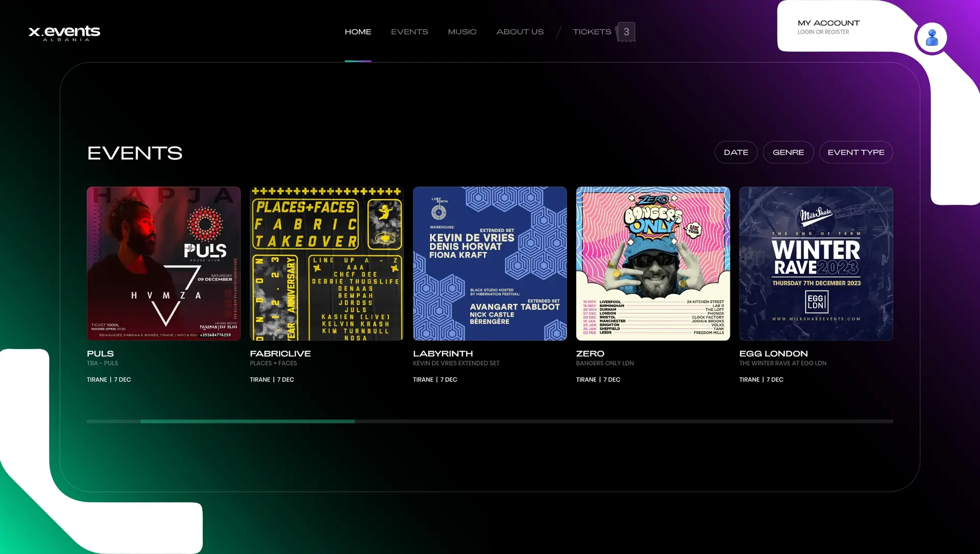Click the EVENTS section heading
980x554 pixels.
pos(135,153)
